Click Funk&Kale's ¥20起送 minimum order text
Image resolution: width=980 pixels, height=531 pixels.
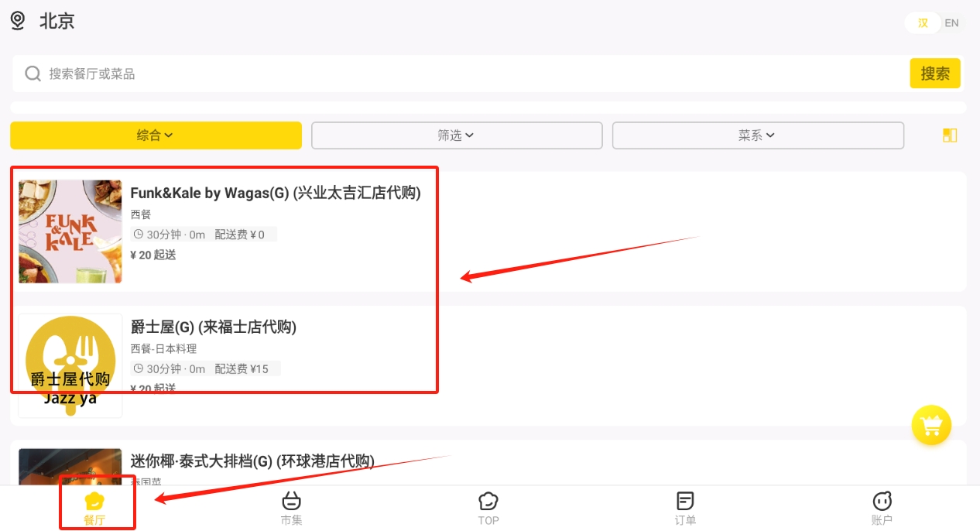(x=153, y=255)
